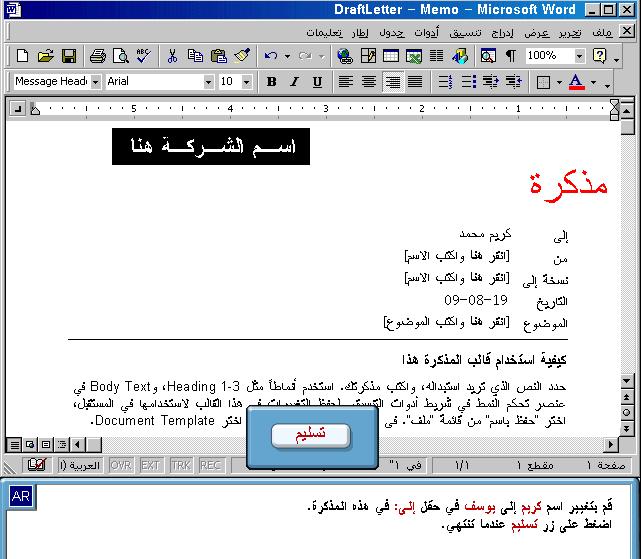The image size is (641, 559).
Task: Click the Save icon in toolbar
Action: pyautogui.click(x=69, y=56)
